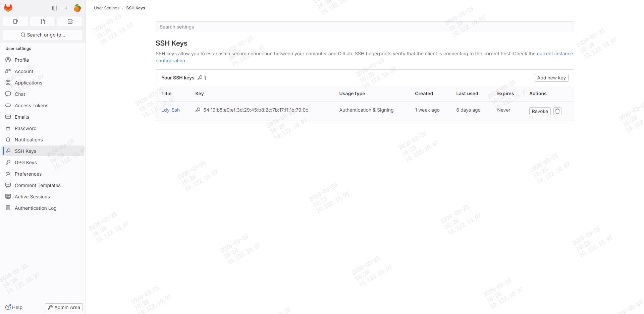Image resolution: width=644 pixels, height=314 pixels.
Task: Open Comment Templates page
Action: (x=43, y=185)
